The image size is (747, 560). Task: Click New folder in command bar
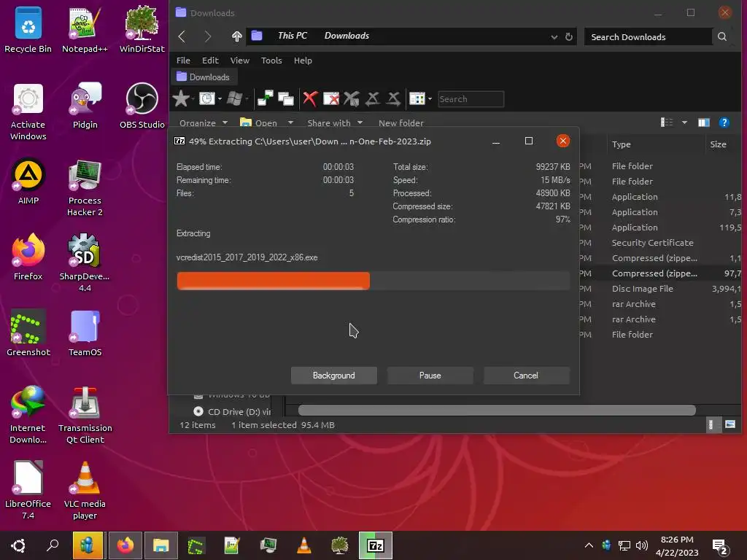(x=401, y=122)
